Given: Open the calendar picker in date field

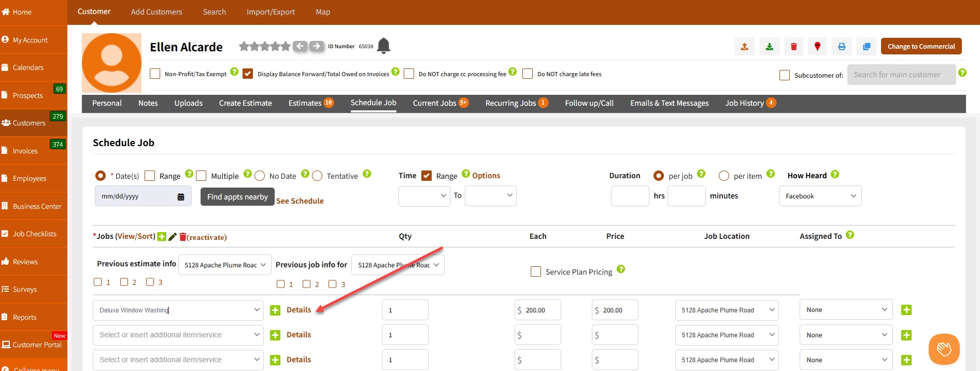Looking at the screenshot, I should 181,197.
